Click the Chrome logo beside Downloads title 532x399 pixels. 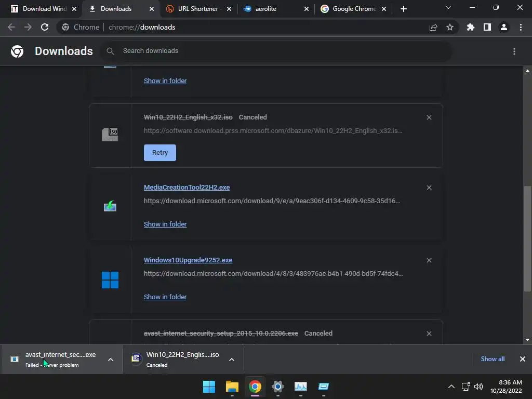pos(17,51)
